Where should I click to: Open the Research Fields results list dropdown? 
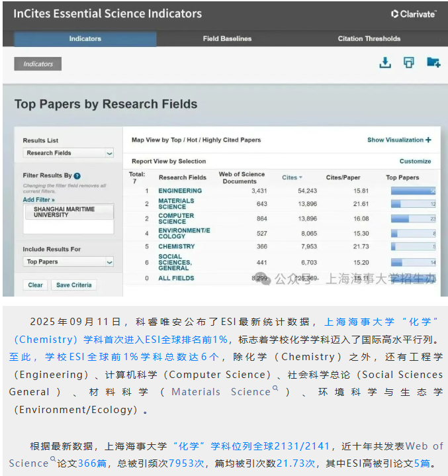coord(69,153)
